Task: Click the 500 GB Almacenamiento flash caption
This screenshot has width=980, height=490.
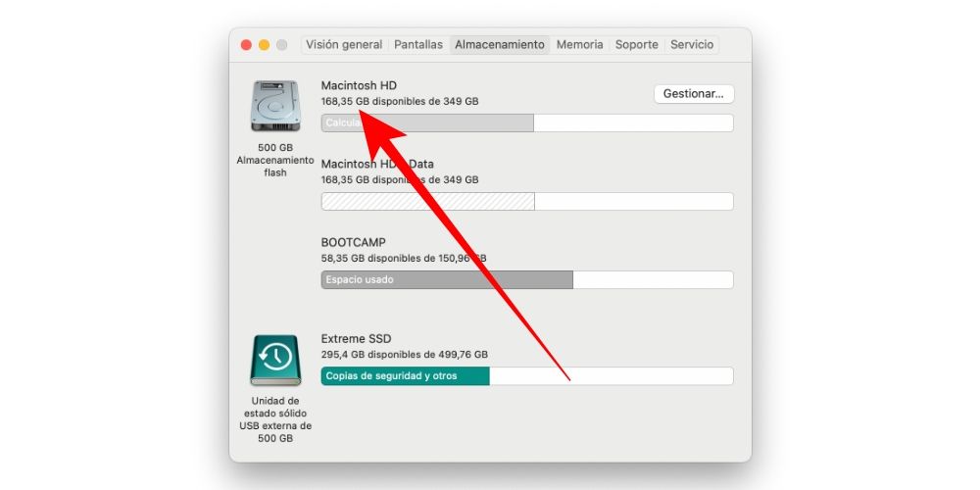Action: tap(274, 160)
